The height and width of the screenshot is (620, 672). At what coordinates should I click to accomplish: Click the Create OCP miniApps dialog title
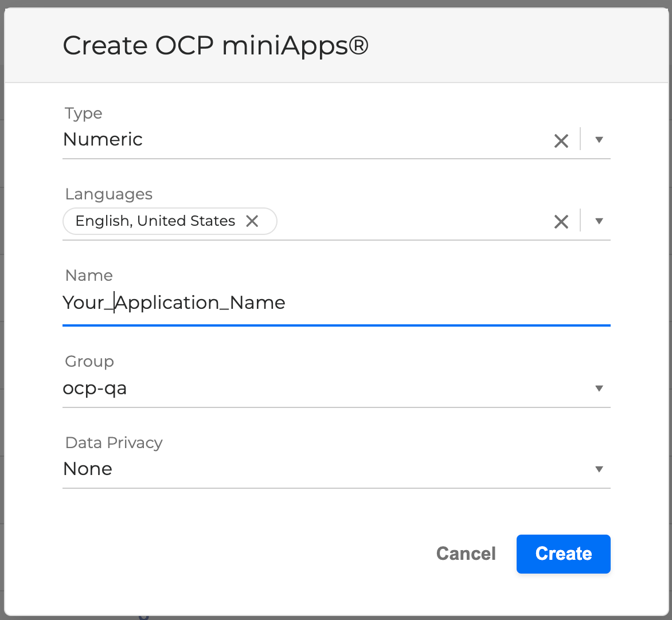tap(215, 45)
